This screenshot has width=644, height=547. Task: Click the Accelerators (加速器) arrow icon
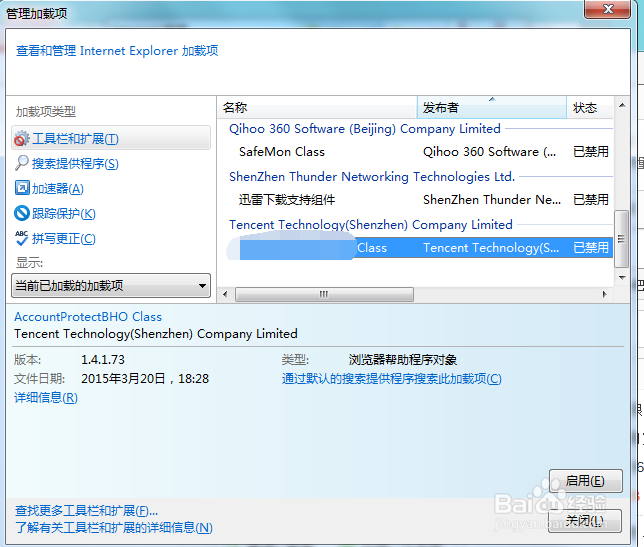22,188
